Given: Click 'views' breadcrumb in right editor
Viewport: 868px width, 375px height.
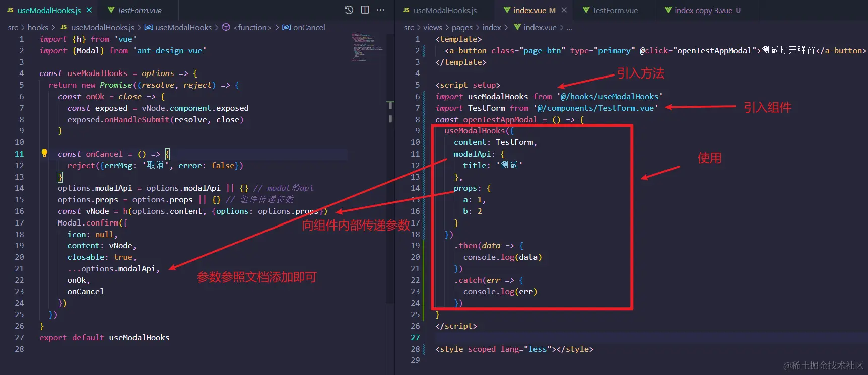Looking at the screenshot, I should [432, 28].
